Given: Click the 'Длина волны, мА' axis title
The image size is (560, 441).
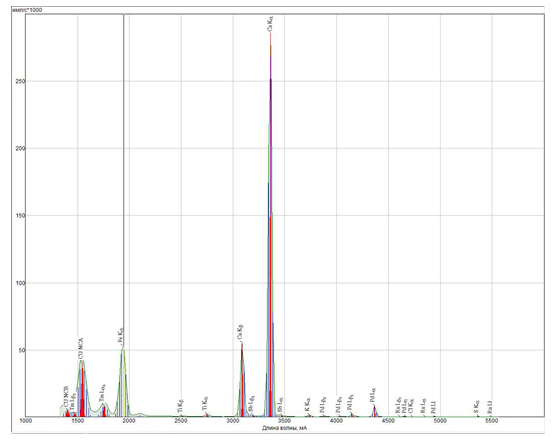Looking at the screenshot, I should (284, 428).
